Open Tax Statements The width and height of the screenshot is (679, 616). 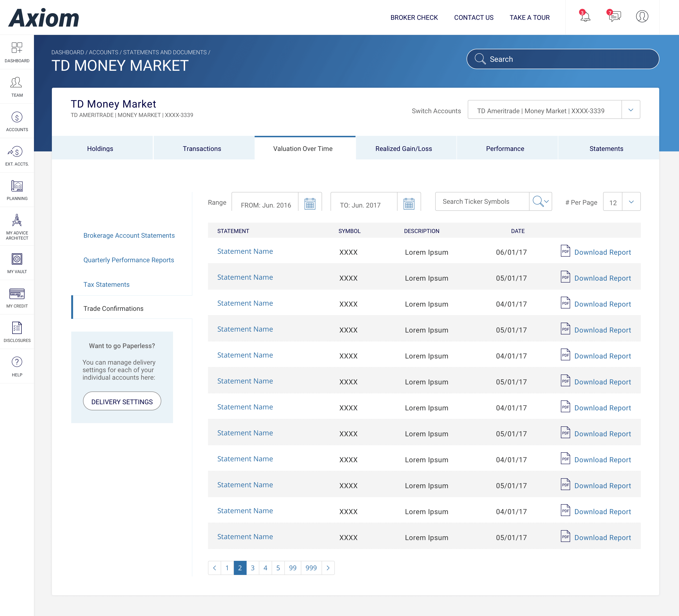[106, 284]
